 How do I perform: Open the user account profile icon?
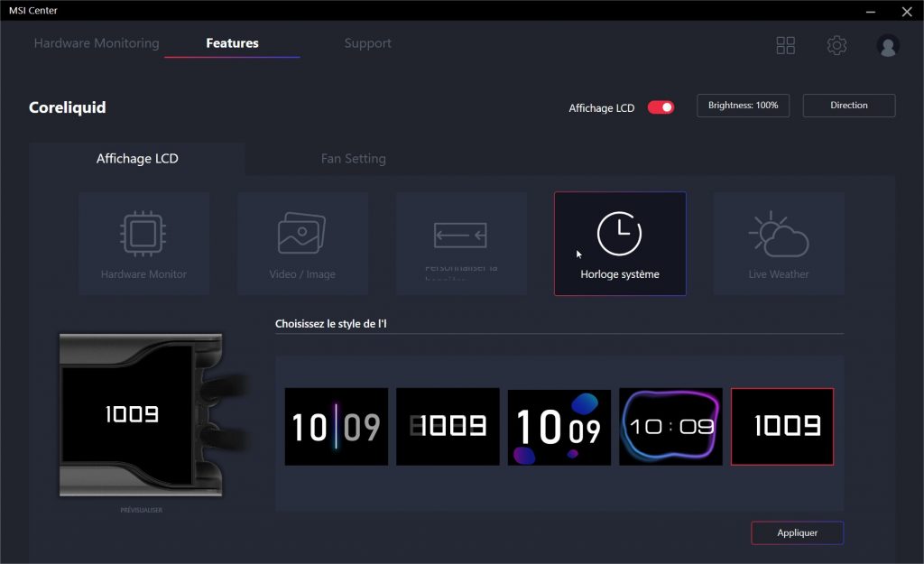888,45
